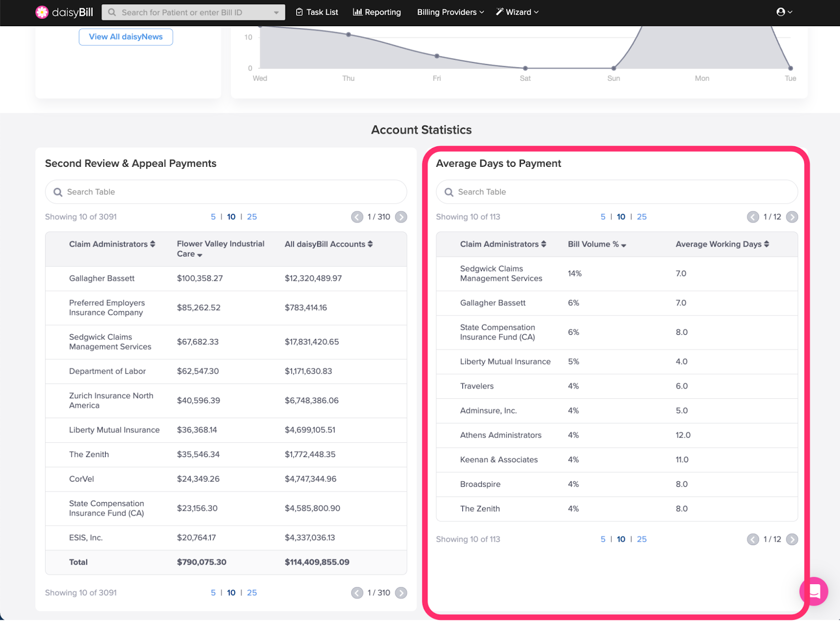Viewport: 840px width, 637px height.
Task: Click total $790,075.30 value
Action: [202, 562]
